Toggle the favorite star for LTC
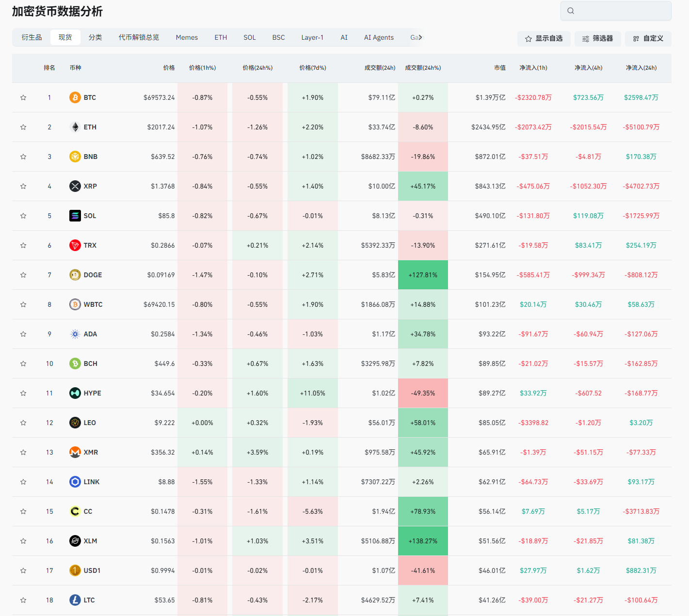Image resolution: width=689 pixels, height=616 pixels. point(23,600)
